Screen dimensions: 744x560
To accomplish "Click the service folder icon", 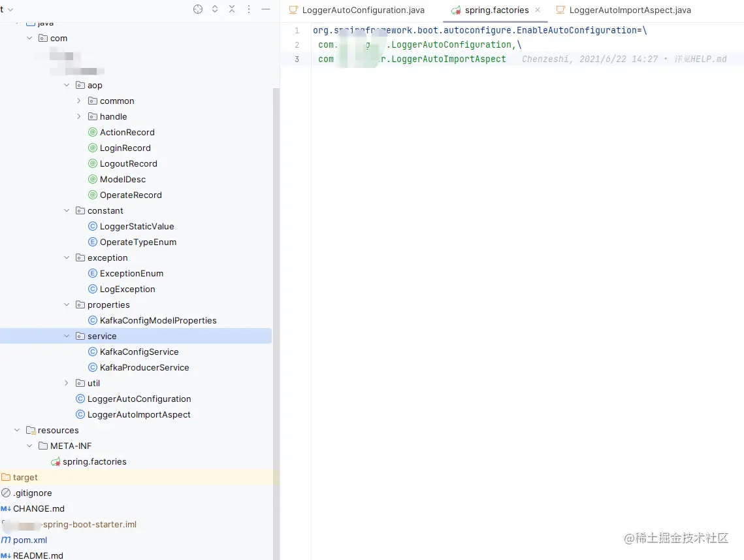I will [80, 335].
